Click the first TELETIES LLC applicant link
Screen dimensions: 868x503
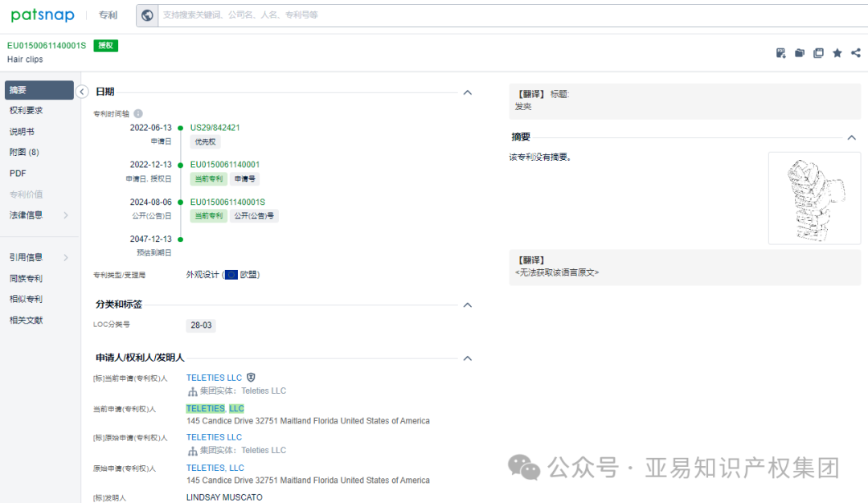click(x=215, y=378)
